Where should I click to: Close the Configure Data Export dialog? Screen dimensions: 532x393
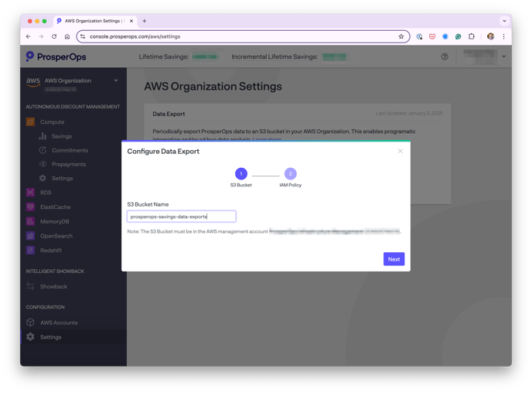tap(400, 151)
